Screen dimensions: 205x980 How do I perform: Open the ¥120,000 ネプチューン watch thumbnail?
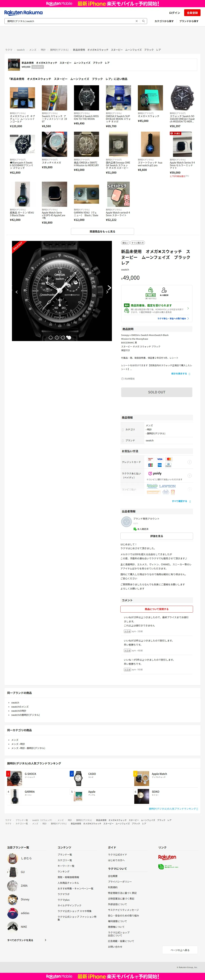click(22, 98)
